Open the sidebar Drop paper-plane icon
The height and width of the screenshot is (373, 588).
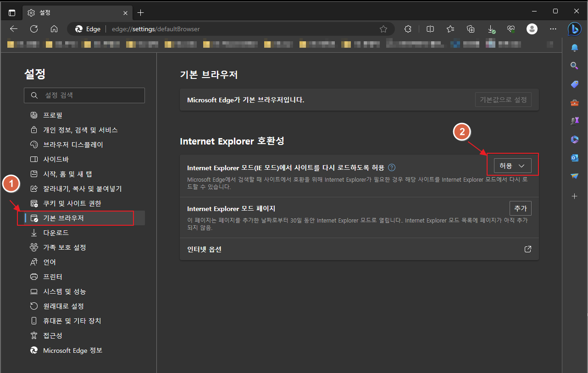coord(574,176)
